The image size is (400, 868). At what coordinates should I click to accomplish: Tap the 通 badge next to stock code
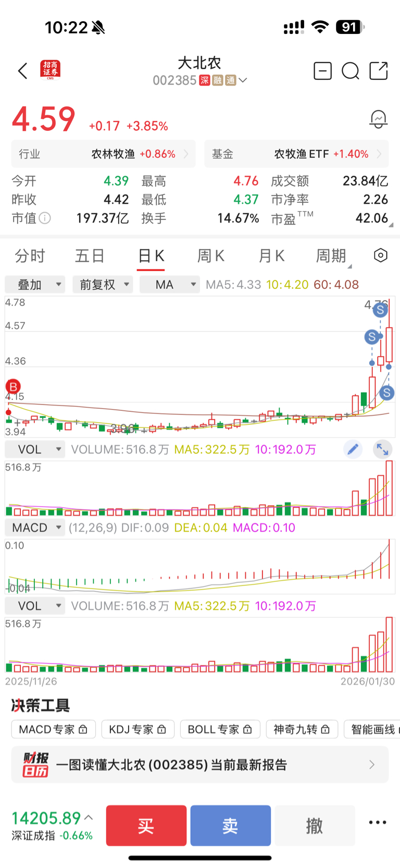tap(231, 80)
